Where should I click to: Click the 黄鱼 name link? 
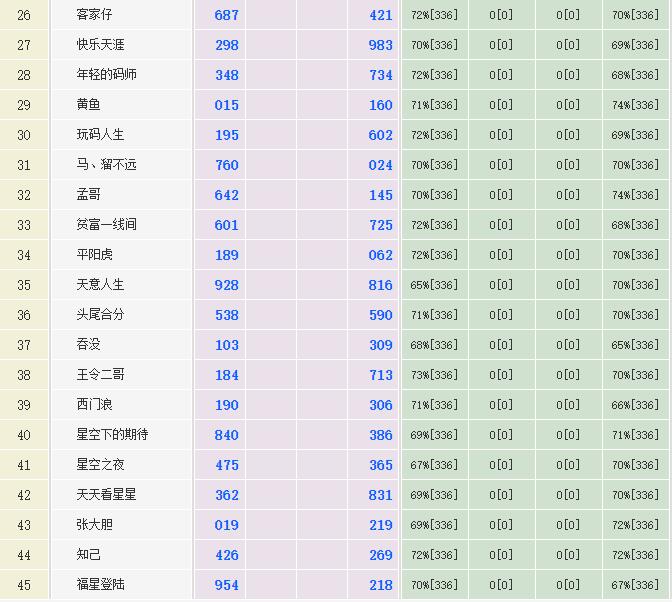coord(89,105)
